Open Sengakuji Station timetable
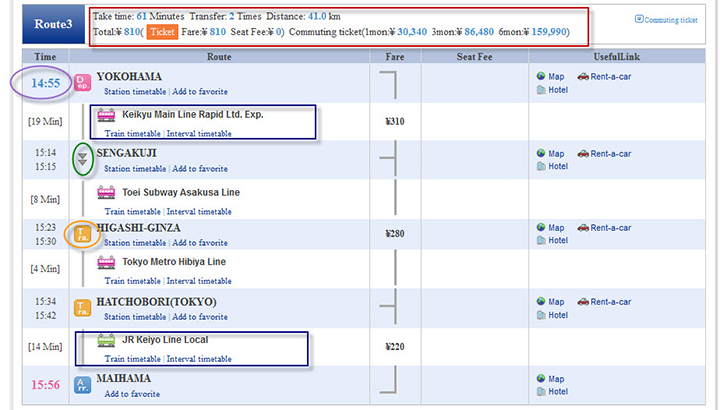Viewport: 720px width, 410px height. point(135,168)
